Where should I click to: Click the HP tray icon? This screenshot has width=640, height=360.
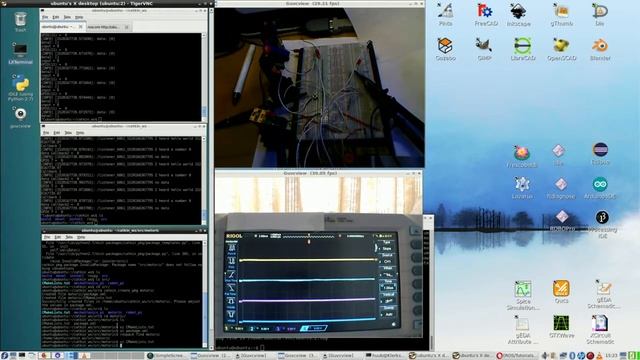pos(581,356)
